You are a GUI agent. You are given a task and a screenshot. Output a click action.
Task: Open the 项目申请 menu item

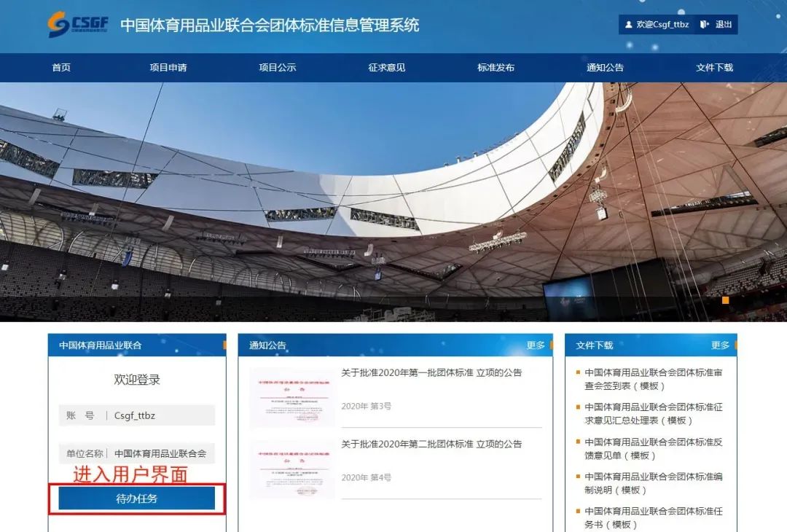168,67
